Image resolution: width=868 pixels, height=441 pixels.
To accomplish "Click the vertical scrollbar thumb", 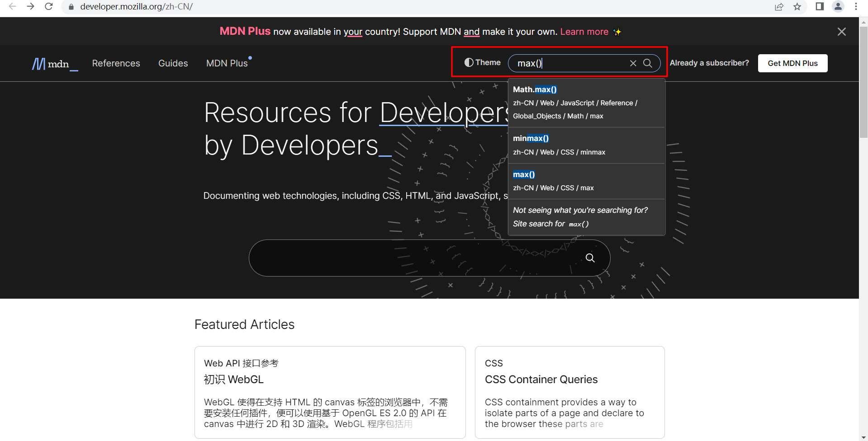I will coord(864,83).
